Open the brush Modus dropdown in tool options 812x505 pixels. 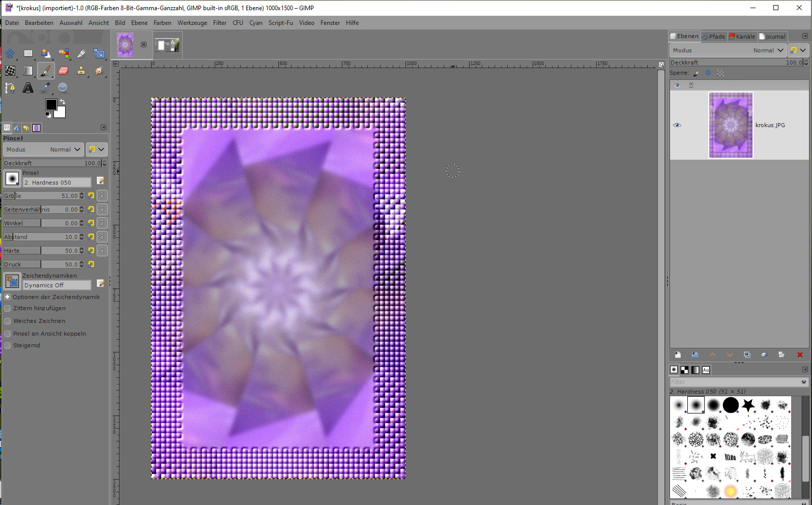43,150
